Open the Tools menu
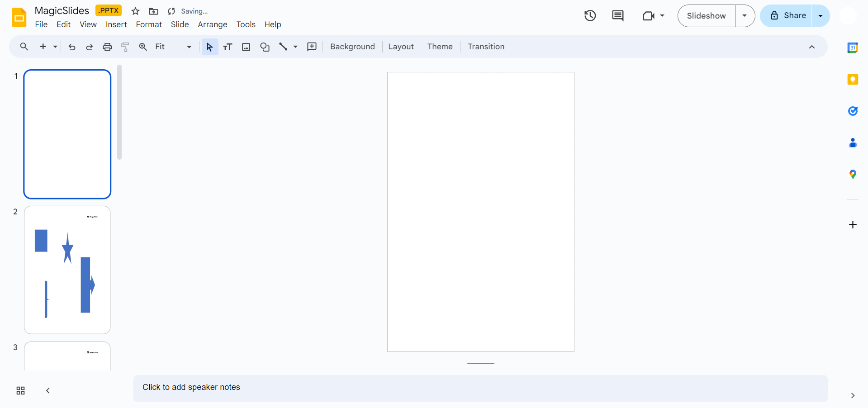 pyautogui.click(x=246, y=24)
